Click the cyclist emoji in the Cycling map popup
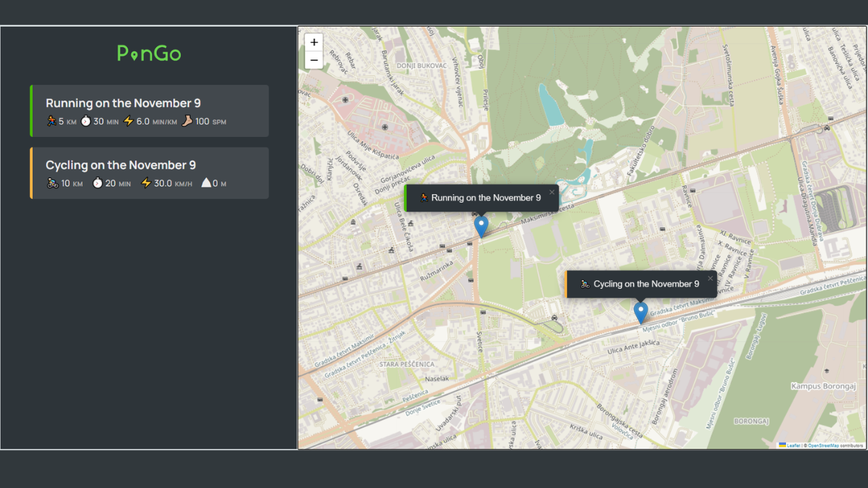Screen dimensions: 868x488 tap(585, 284)
